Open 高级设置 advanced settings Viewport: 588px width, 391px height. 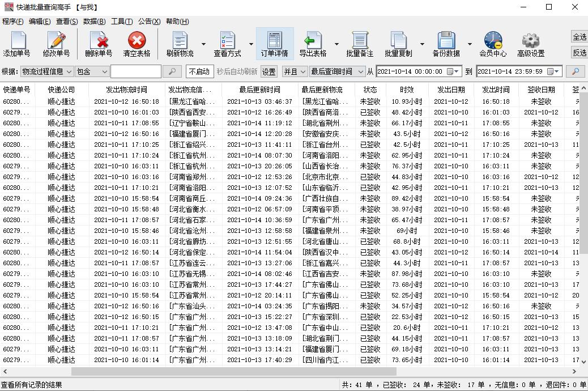pos(530,44)
